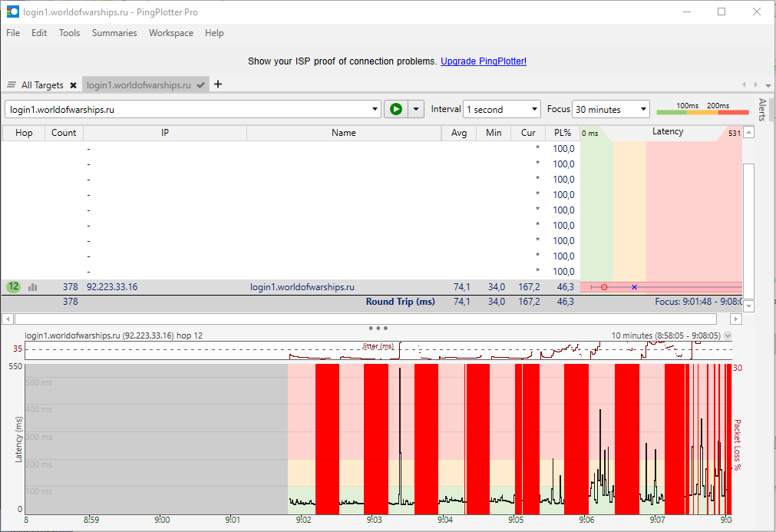Click the Name column header
Viewport: 776px width, 532px height.
tap(344, 133)
